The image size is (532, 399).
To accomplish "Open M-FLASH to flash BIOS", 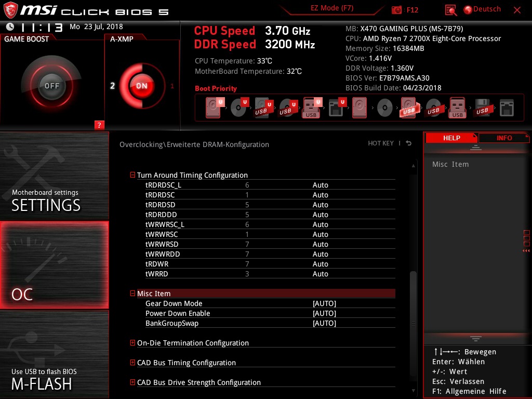I will pyautogui.click(x=54, y=354).
